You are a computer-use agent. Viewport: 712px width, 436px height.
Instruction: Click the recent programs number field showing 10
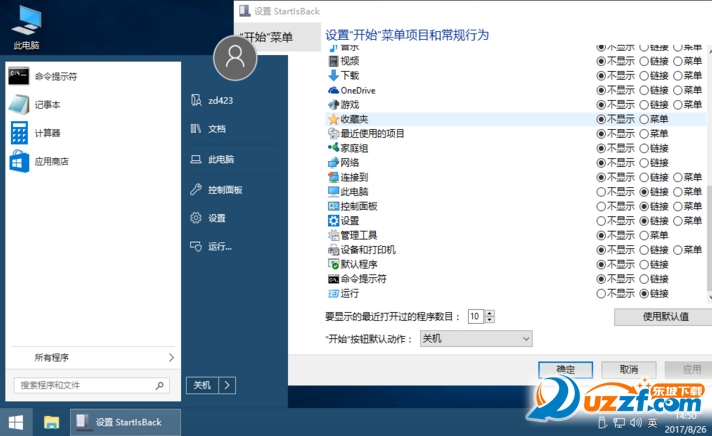[476, 316]
